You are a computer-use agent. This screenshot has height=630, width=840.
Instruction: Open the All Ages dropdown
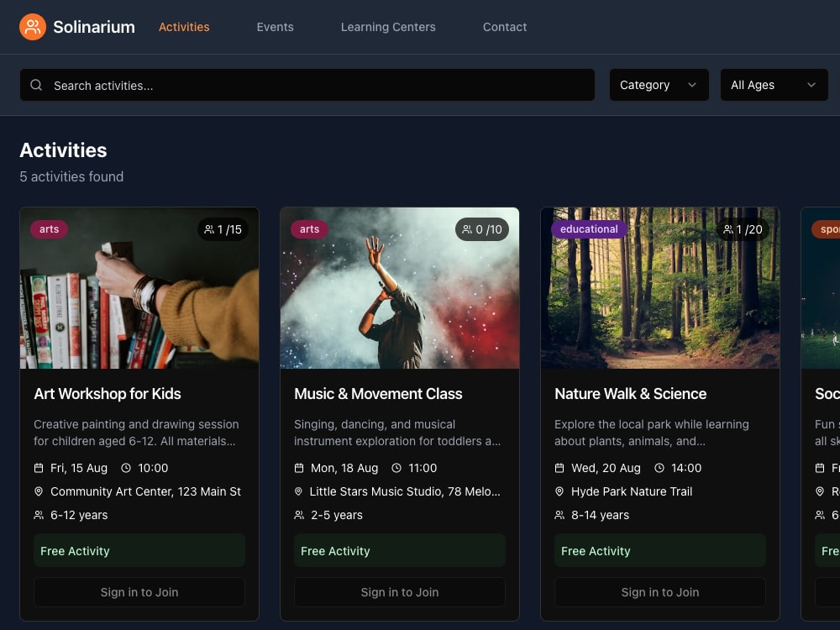point(774,85)
